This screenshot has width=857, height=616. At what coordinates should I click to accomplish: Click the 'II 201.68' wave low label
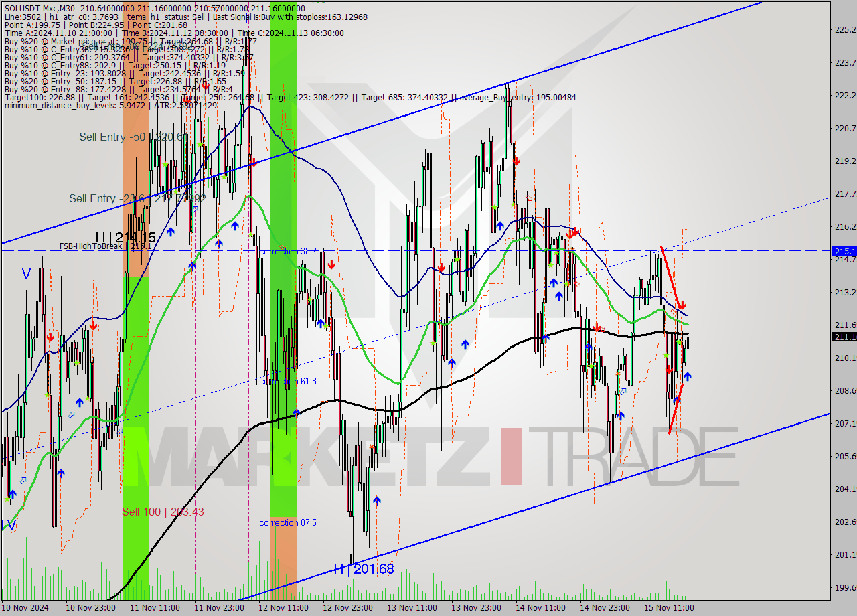[x=364, y=569]
